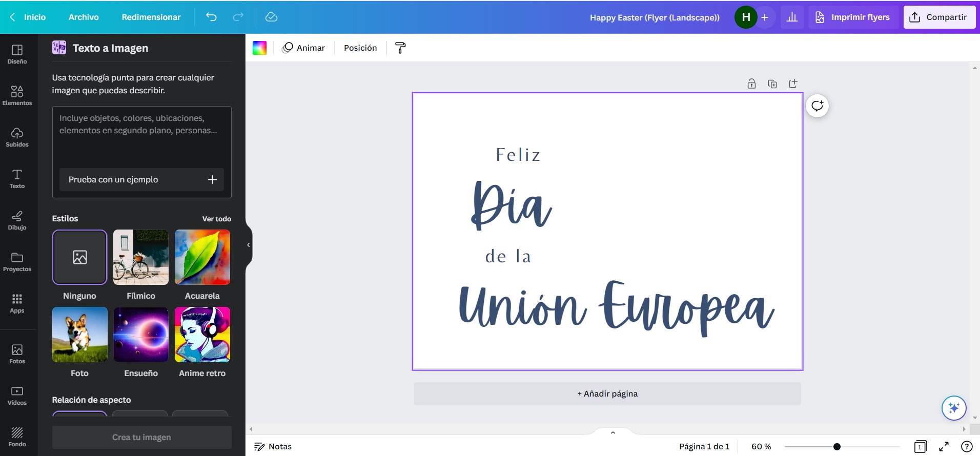Image resolution: width=980 pixels, height=456 pixels.
Task: Click the Ver todo styles link
Action: click(x=217, y=219)
